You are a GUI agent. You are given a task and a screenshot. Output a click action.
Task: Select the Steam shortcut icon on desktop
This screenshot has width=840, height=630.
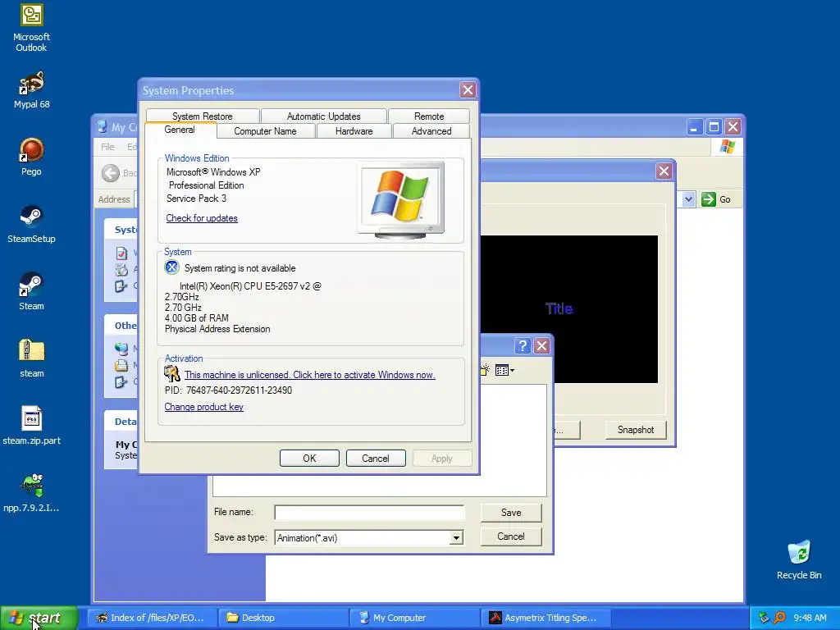click(x=31, y=291)
